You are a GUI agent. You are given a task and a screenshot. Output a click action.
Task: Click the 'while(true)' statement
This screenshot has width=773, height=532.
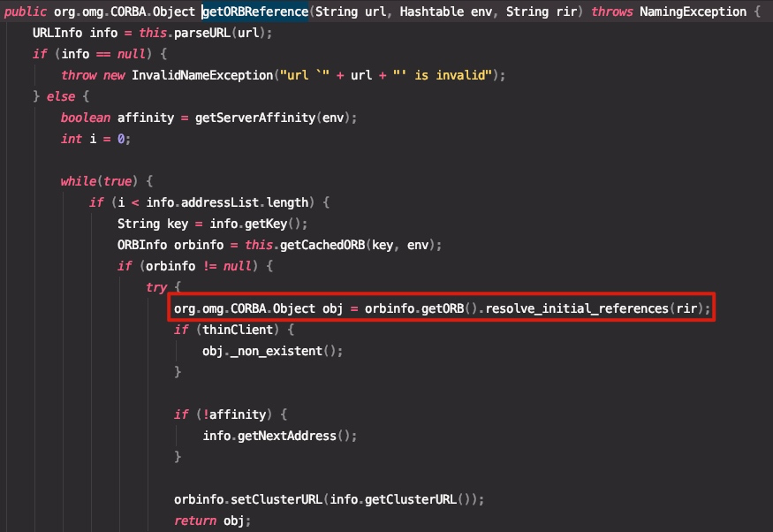pos(100,181)
